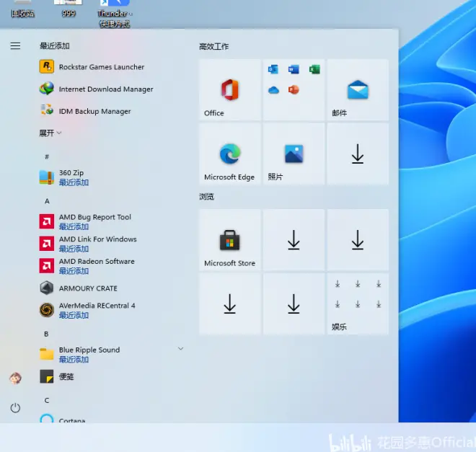Click the letter B section header

(x=46, y=334)
